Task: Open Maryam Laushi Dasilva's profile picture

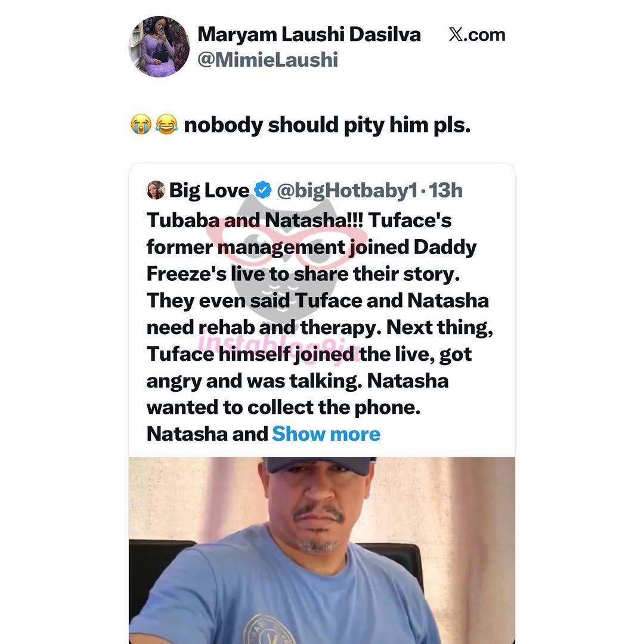Action: [159, 47]
